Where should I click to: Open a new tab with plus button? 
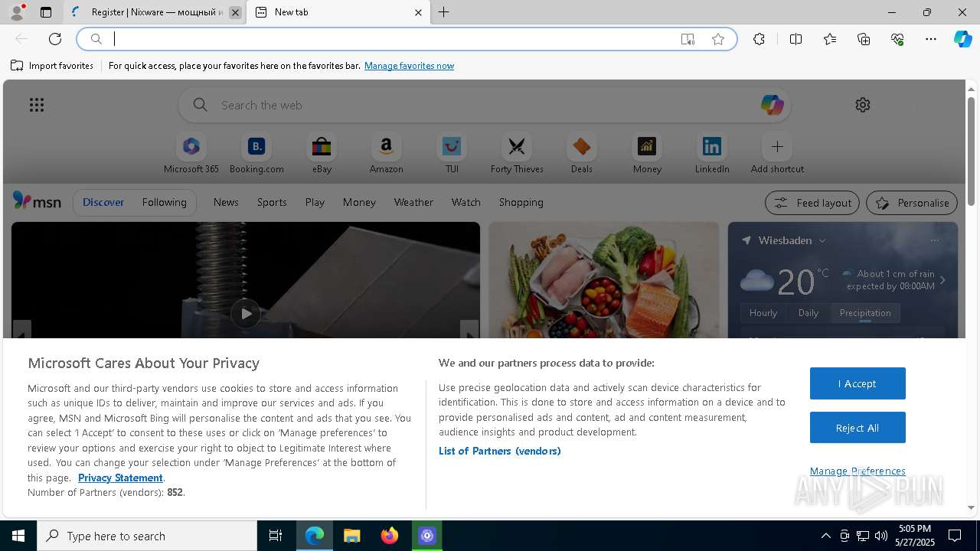444,12
